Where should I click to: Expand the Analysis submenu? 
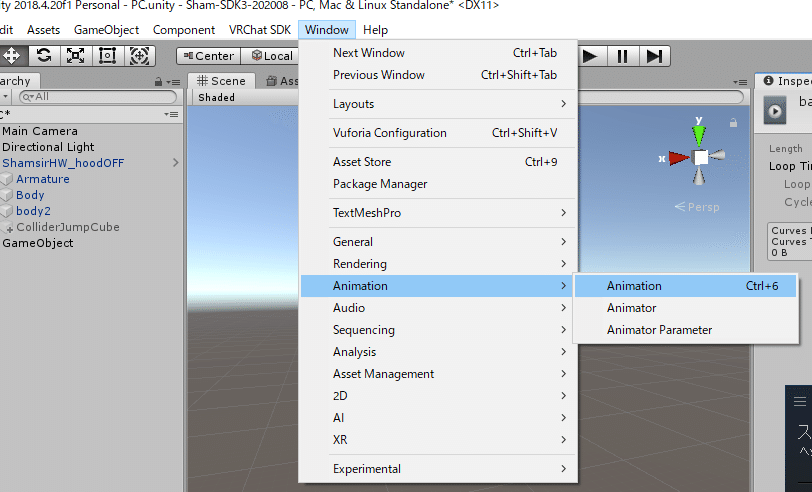pyautogui.click(x=438, y=352)
